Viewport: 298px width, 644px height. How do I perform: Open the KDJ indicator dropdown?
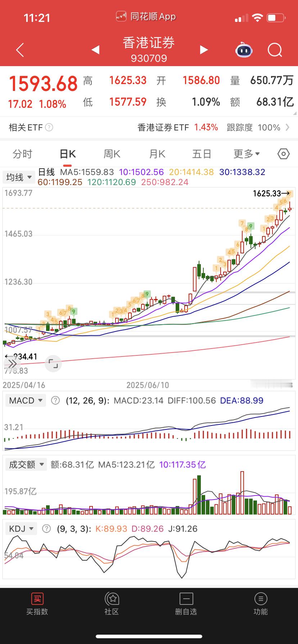[21, 529]
